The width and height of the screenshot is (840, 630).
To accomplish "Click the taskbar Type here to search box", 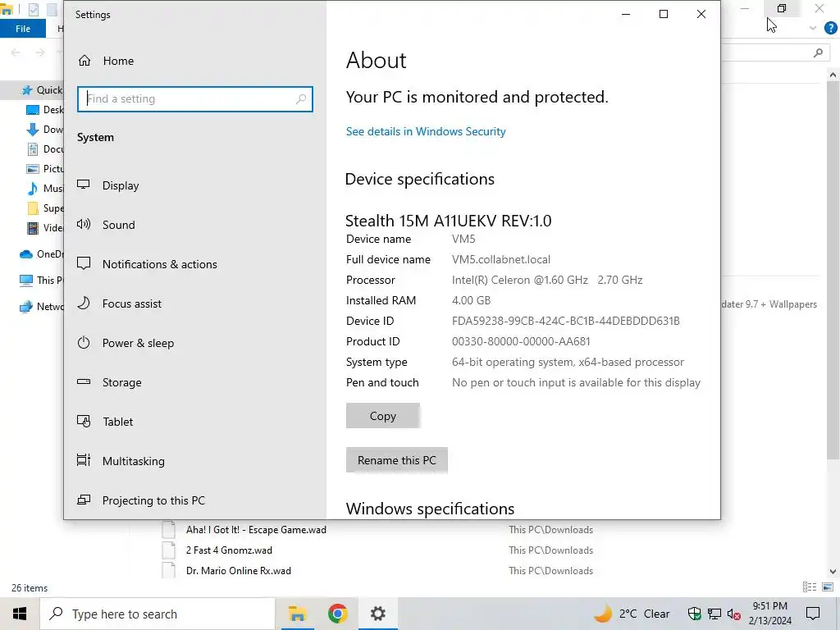I will pyautogui.click(x=157, y=614).
